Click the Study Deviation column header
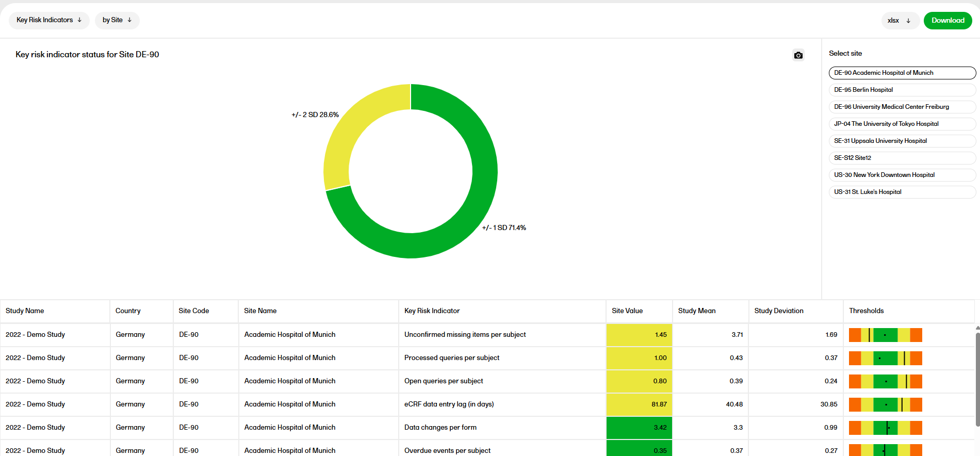Image resolution: width=980 pixels, height=456 pixels. 778,311
